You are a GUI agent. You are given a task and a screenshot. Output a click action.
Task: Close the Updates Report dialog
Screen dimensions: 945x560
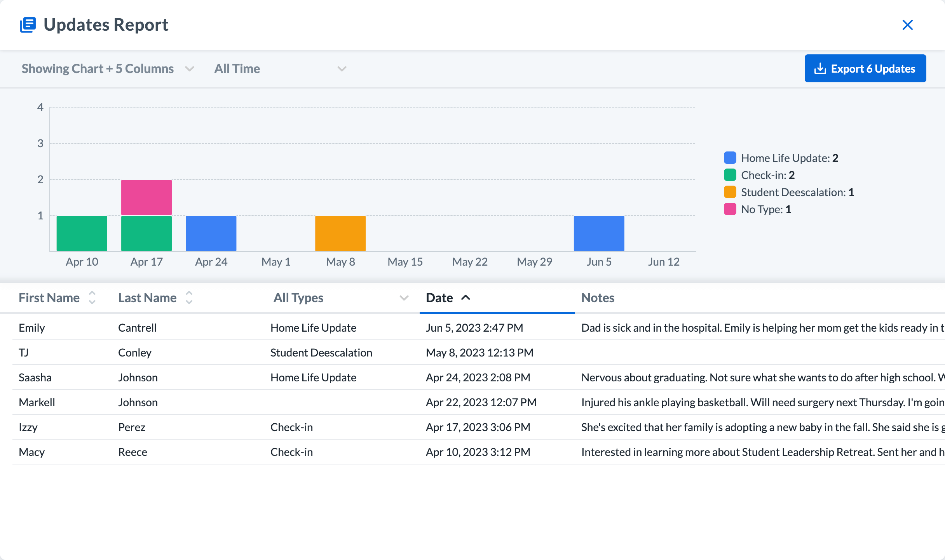click(907, 25)
